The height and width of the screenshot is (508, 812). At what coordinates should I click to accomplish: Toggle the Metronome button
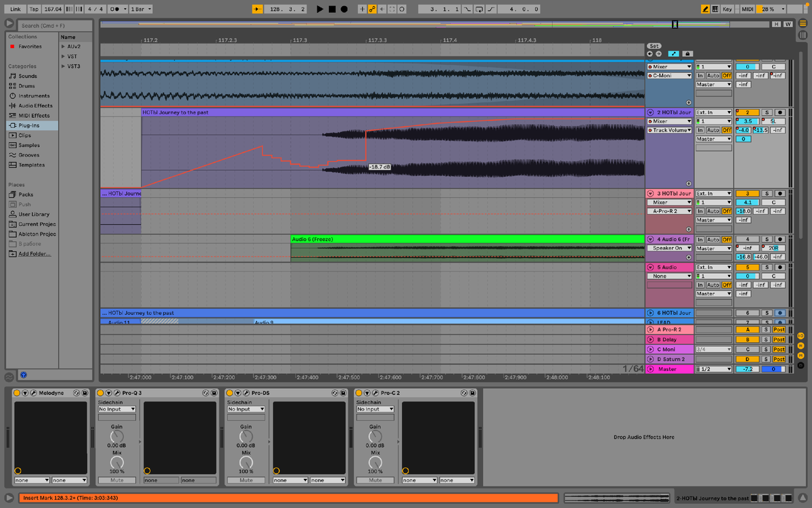pyautogui.click(x=117, y=9)
